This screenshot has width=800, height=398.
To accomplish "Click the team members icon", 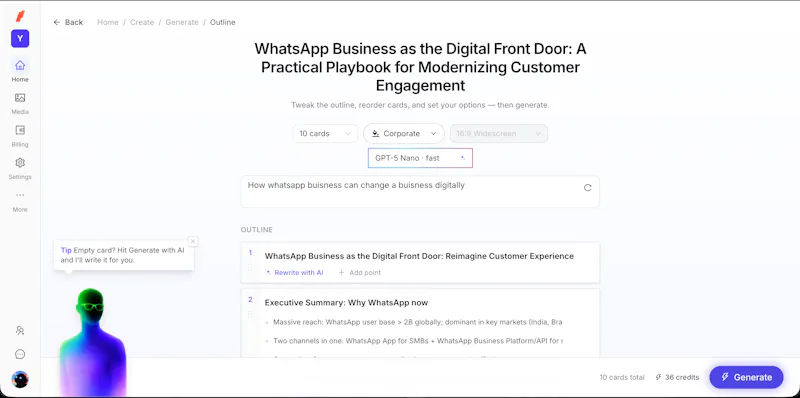I will tap(20, 330).
